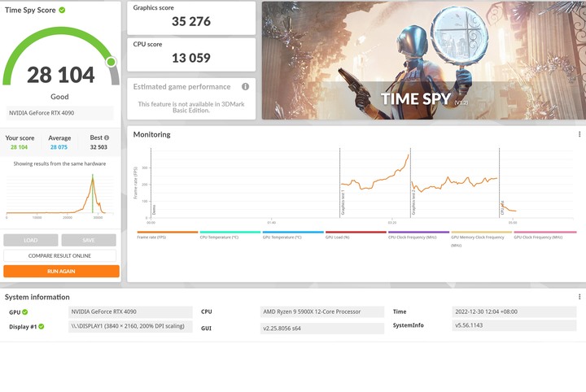
Task: Click the Good rating label
Action: coord(59,97)
